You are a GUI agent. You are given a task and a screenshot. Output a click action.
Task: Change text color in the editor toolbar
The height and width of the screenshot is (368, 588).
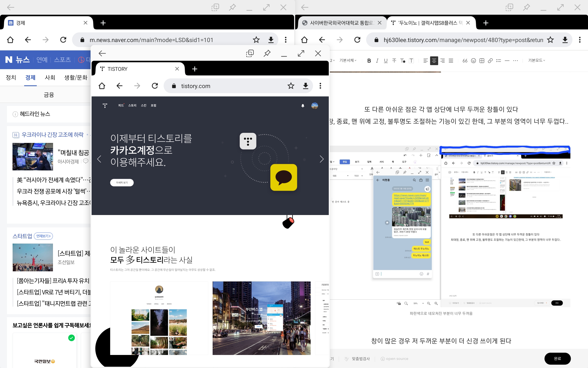(x=403, y=61)
